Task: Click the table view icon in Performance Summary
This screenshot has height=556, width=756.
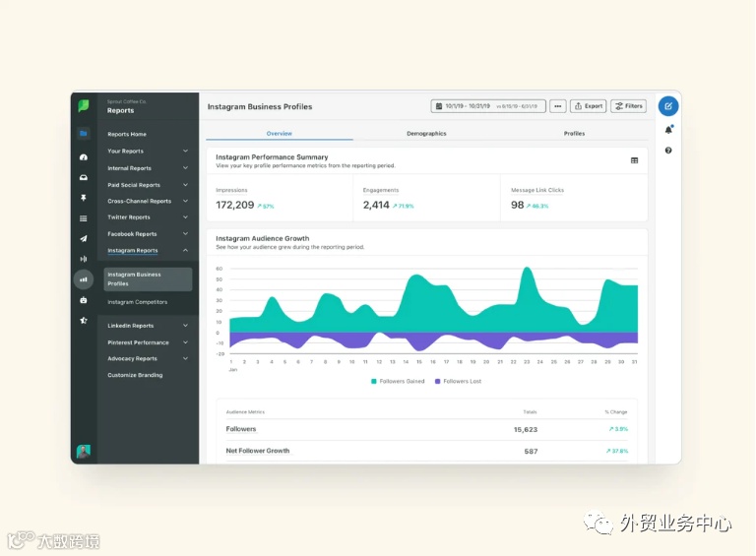Action: [635, 160]
